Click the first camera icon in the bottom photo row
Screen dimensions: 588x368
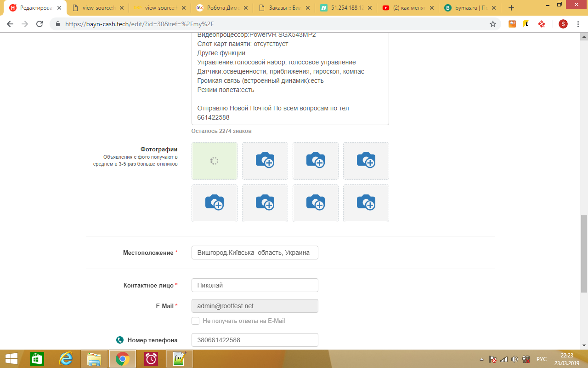tap(215, 203)
